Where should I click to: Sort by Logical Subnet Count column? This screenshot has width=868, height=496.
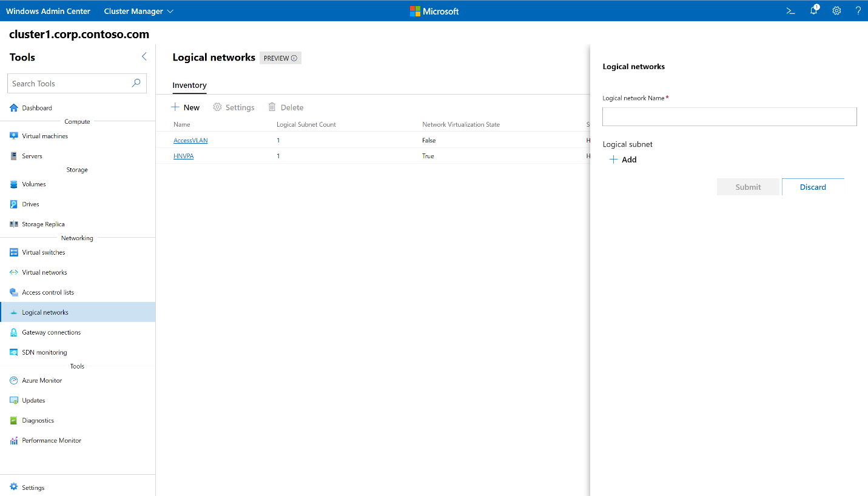(x=306, y=124)
